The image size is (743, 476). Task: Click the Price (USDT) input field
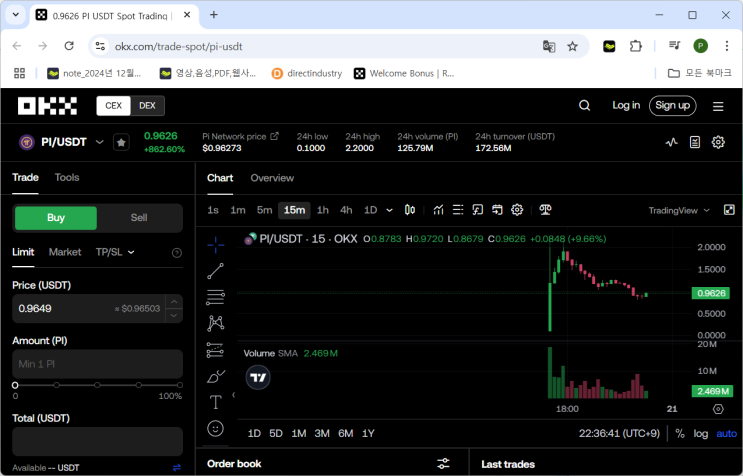tap(97, 309)
